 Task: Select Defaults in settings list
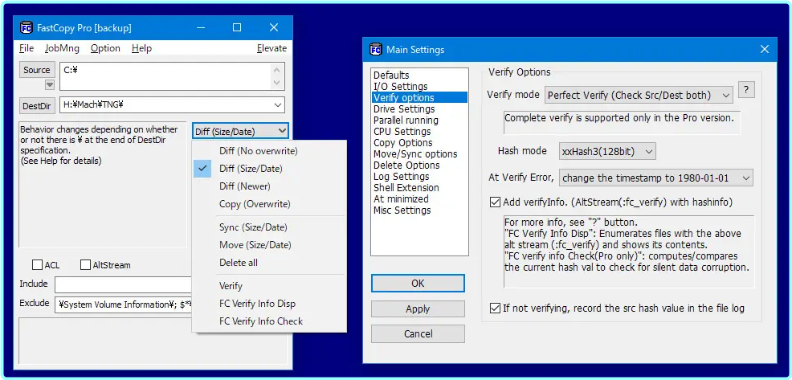pyautogui.click(x=419, y=75)
